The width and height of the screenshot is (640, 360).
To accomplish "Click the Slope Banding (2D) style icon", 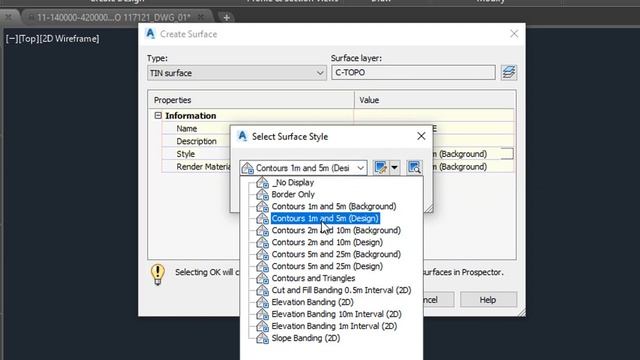I will click(262, 338).
